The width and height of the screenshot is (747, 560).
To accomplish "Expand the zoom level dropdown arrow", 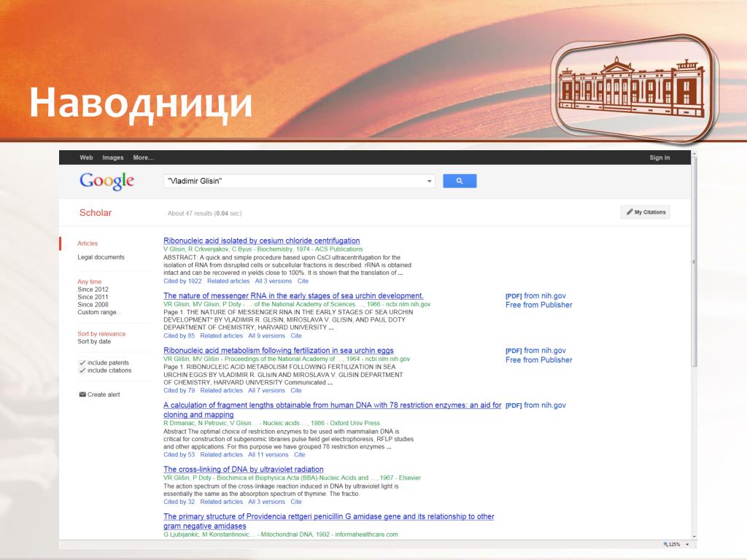I will coord(687,544).
